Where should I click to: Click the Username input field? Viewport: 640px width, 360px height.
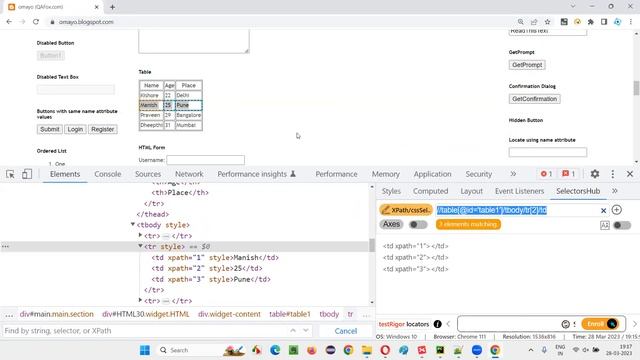[205, 160]
